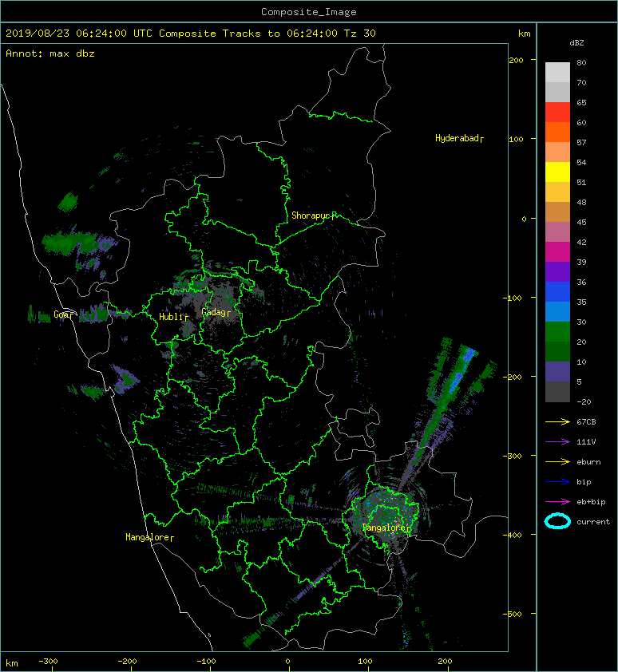Pick the magenta 42 dBZ color swatch
The image size is (618, 672).
557,252
